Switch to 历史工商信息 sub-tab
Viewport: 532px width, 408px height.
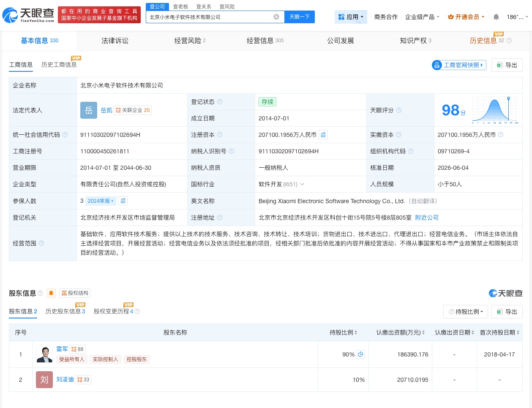coord(59,65)
